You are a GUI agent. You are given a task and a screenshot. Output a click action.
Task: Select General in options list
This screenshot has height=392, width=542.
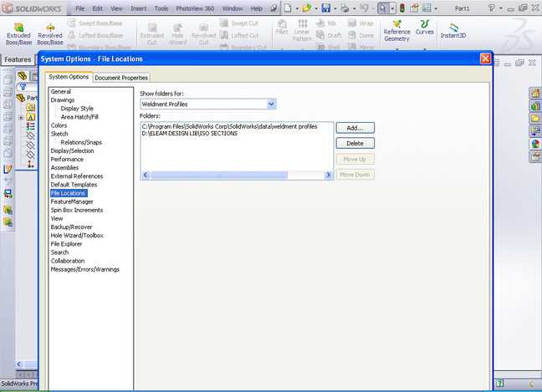coord(61,92)
